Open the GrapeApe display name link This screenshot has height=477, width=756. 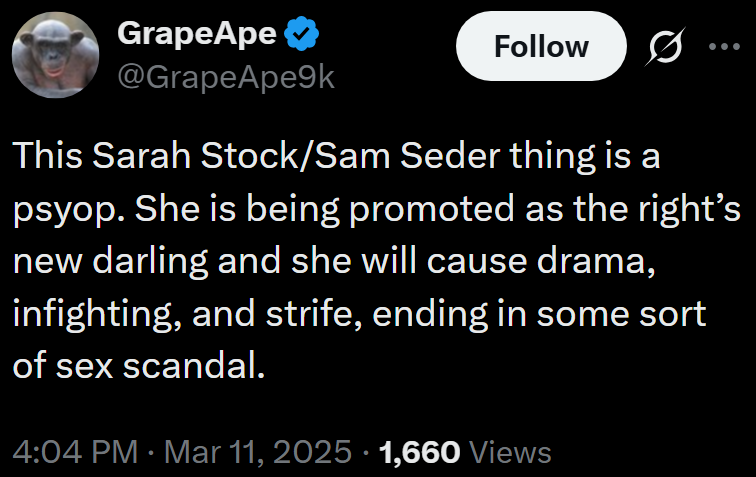click(x=197, y=34)
